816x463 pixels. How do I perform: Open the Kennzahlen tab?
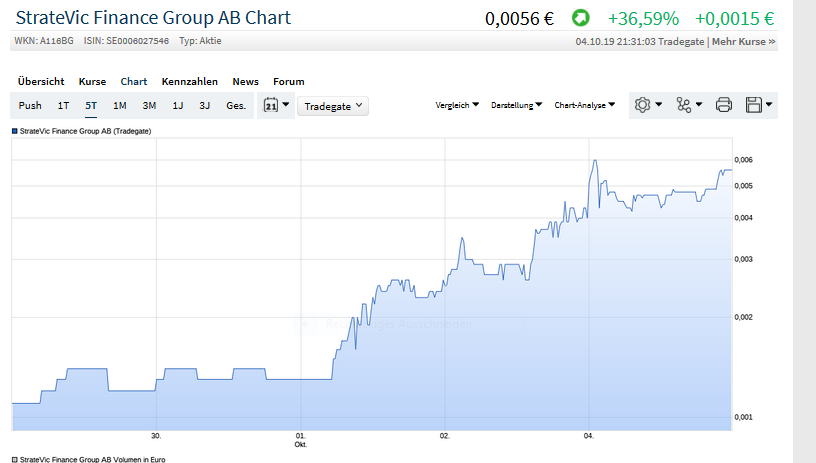pyautogui.click(x=189, y=82)
